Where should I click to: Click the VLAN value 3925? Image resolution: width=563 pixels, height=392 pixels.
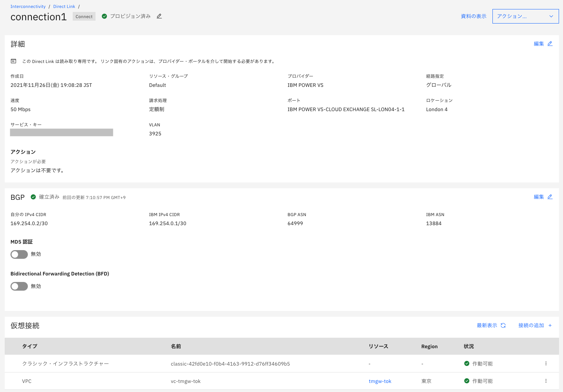point(155,134)
